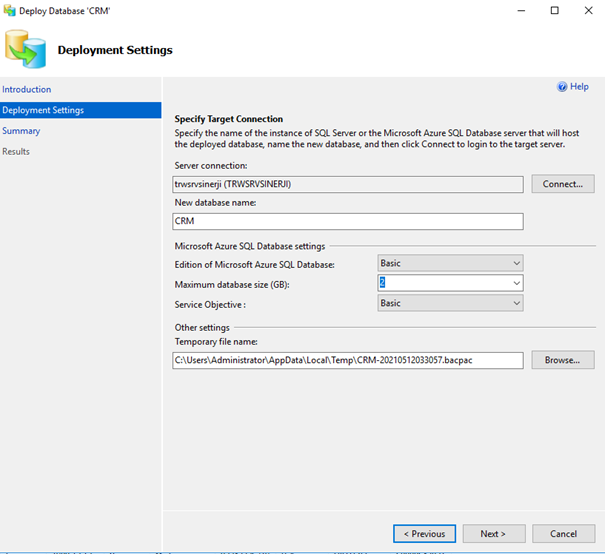Image resolution: width=605 pixels, height=554 pixels.
Task: Open the Introduction wizard page
Action: tap(27, 89)
